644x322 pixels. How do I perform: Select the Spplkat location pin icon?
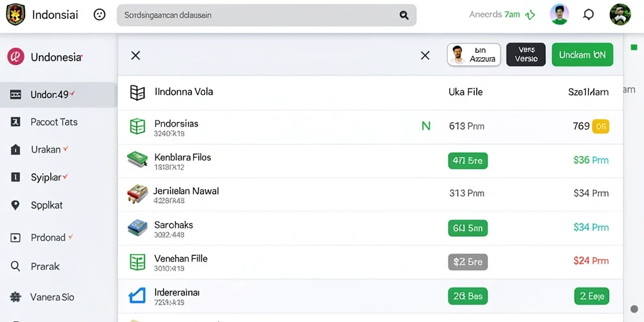tap(15, 205)
